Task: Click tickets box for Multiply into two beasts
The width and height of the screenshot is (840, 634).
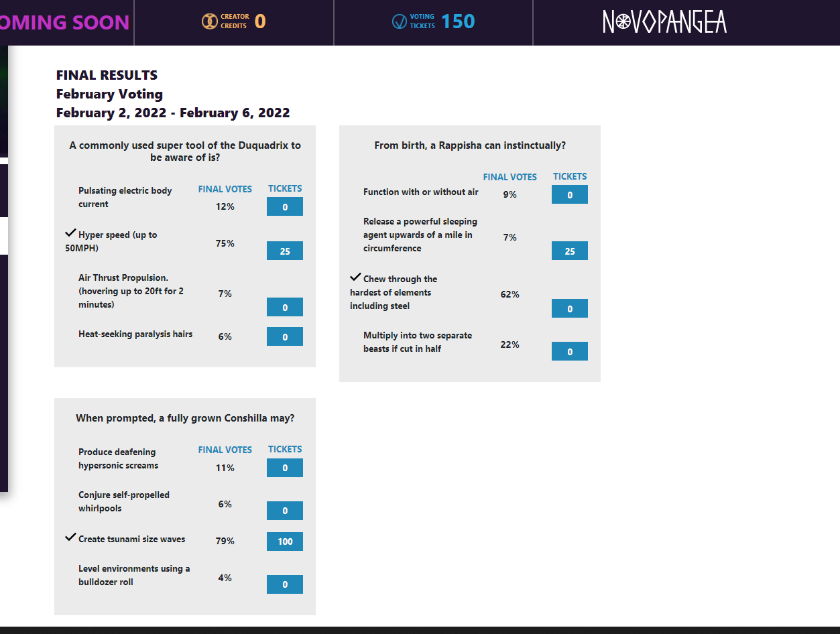Action: [570, 351]
